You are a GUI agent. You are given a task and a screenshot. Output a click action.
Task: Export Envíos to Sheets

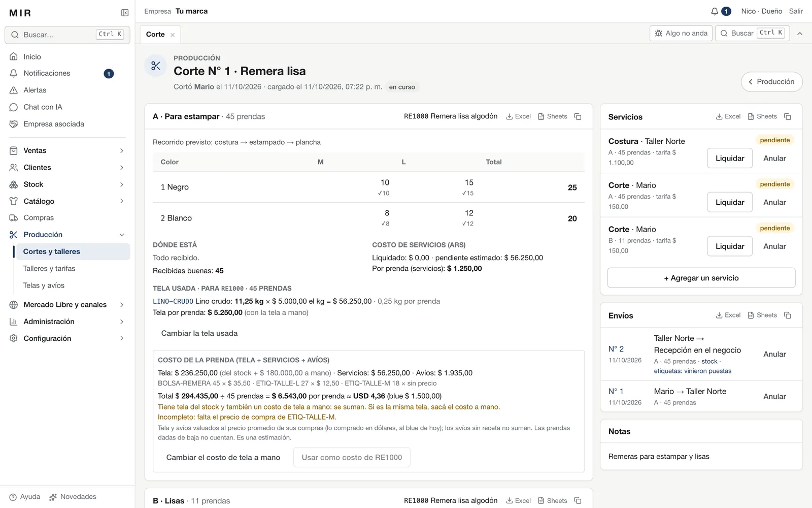coord(762,315)
